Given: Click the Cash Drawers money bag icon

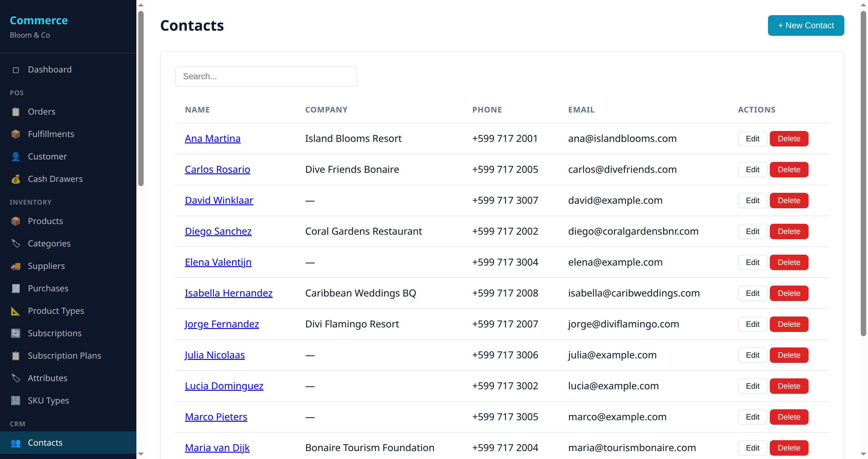Looking at the screenshot, I should [15, 179].
